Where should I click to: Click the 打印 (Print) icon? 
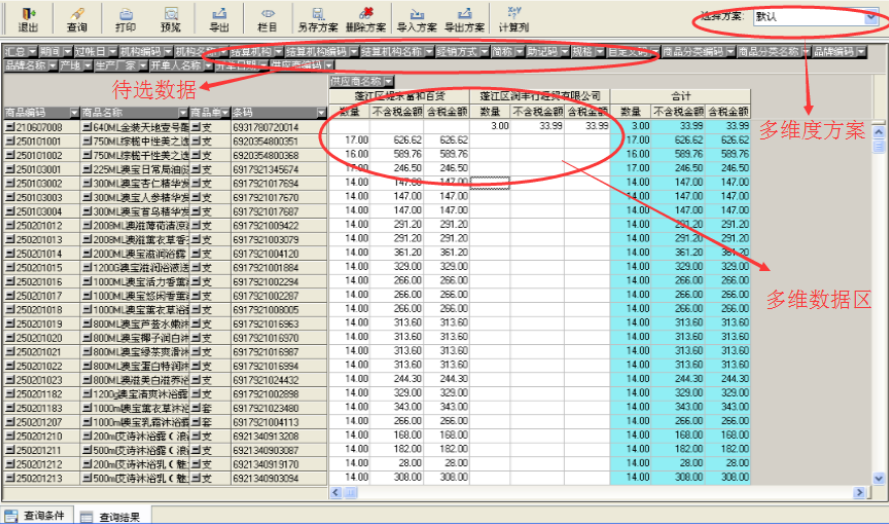click(x=126, y=18)
